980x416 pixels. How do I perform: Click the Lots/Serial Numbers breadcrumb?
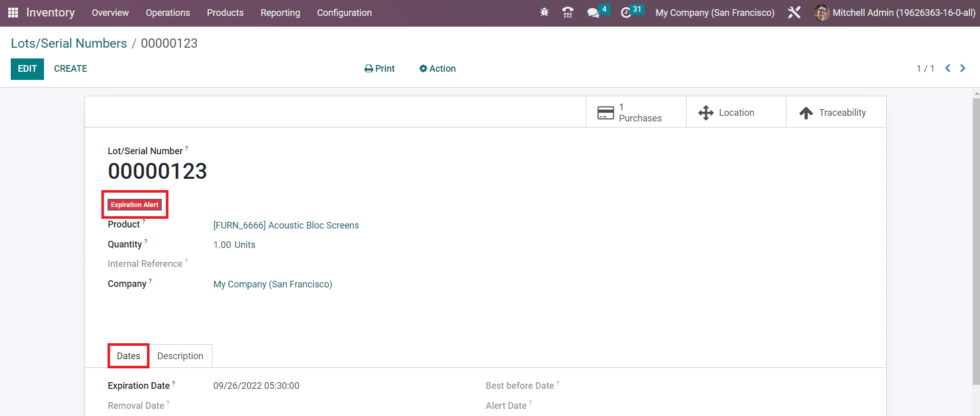pyautogui.click(x=69, y=44)
